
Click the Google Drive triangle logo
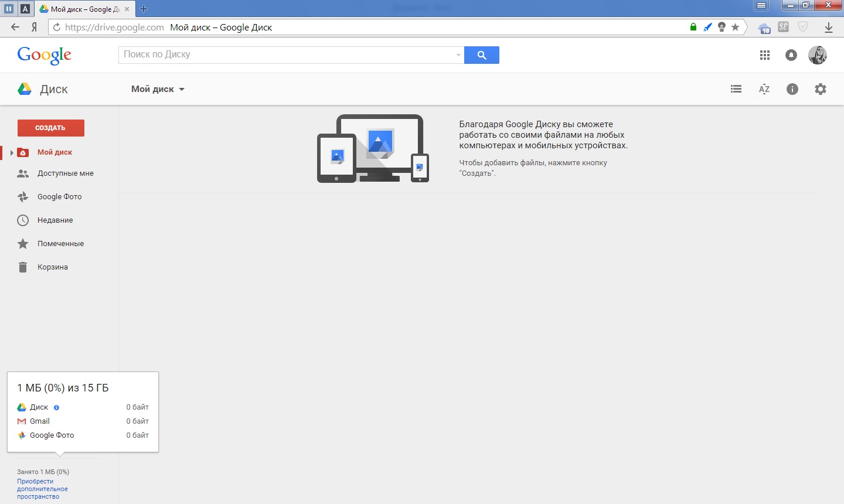[25, 89]
